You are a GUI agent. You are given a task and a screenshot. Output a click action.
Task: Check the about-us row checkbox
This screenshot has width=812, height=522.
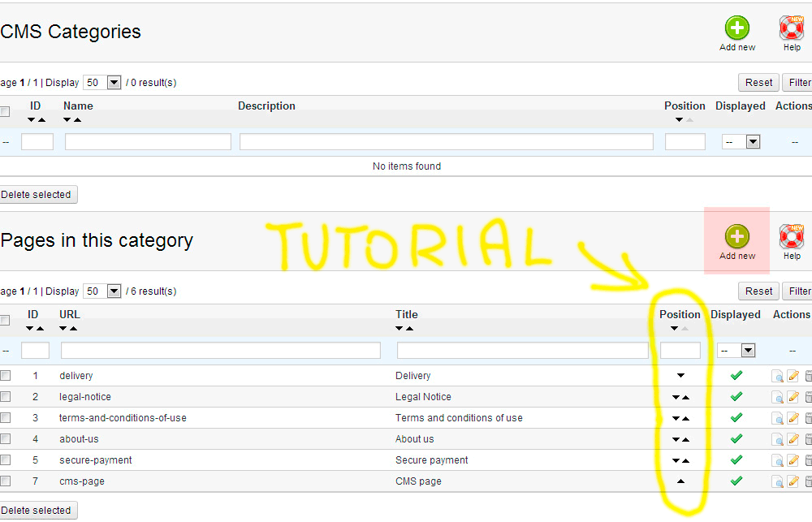point(5,438)
